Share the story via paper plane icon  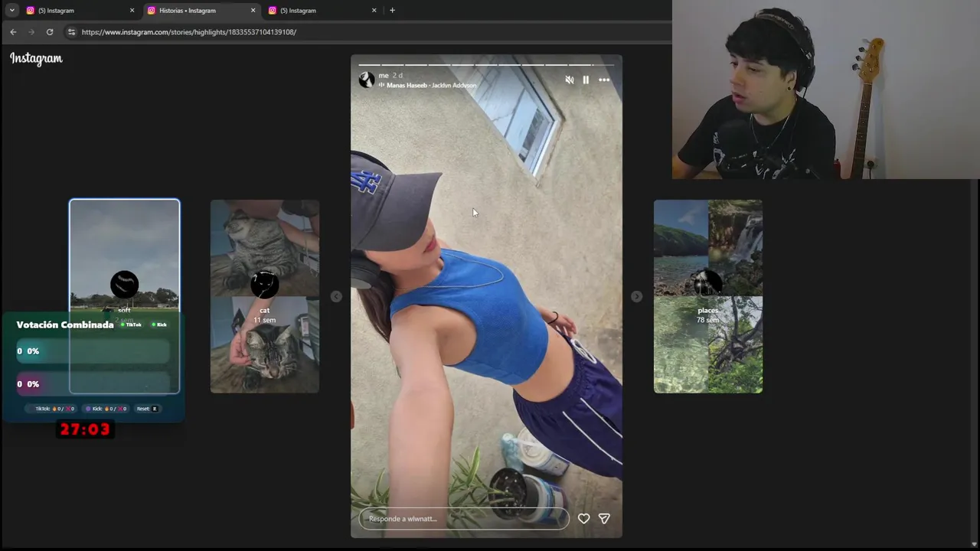point(604,519)
